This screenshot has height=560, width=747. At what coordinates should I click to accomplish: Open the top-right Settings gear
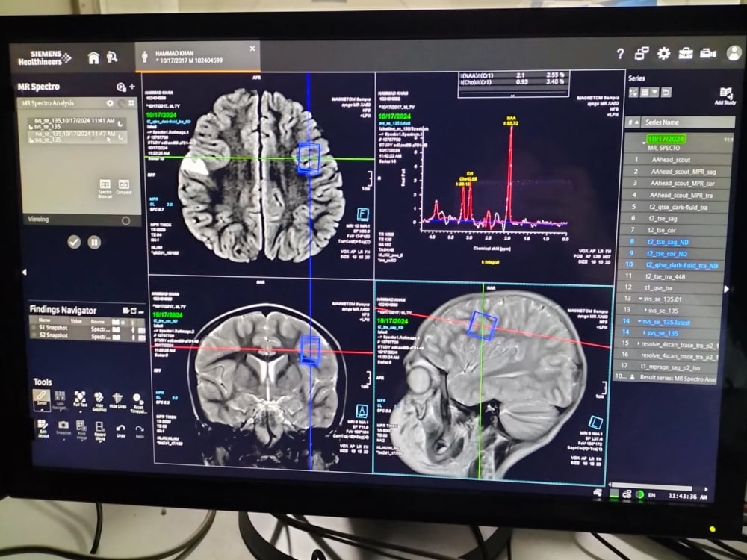663,53
